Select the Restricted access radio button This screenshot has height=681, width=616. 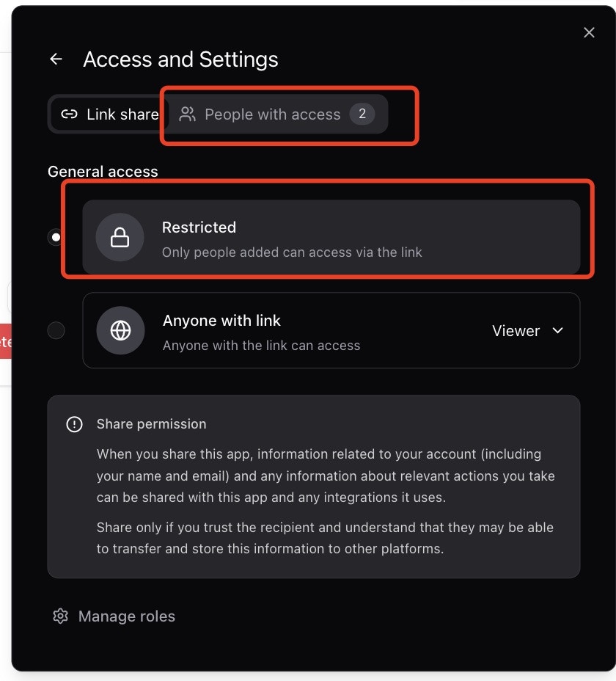pyautogui.click(x=56, y=237)
